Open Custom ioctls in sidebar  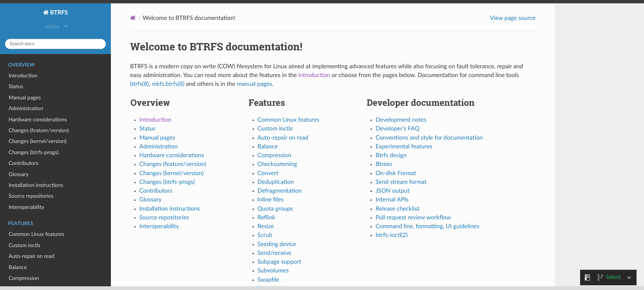25,246
